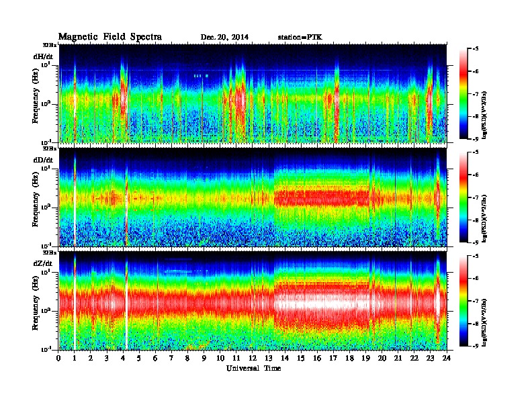532x411 pixels.
Task: Click the dH/dt spectrogram plot area
Action: click(253, 93)
